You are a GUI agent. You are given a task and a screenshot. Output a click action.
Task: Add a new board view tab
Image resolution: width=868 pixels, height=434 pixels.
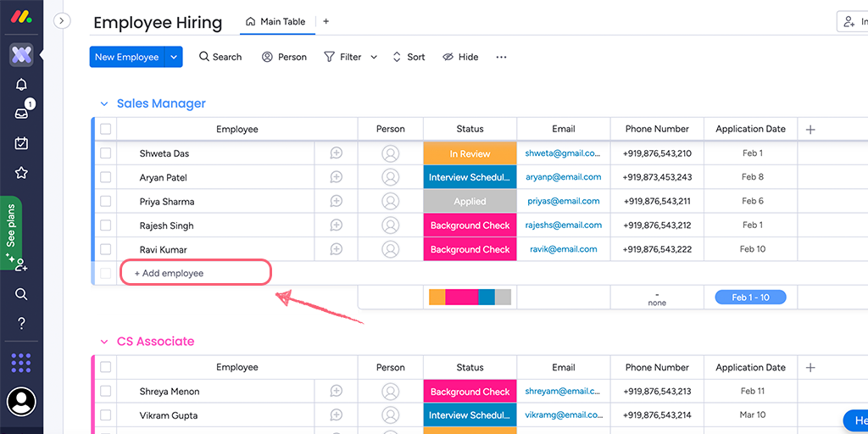pyautogui.click(x=326, y=22)
